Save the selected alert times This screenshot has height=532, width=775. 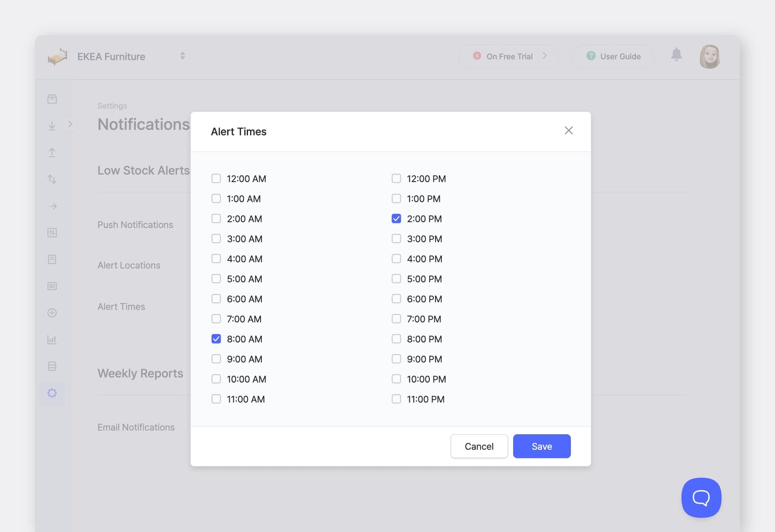(x=542, y=446)
